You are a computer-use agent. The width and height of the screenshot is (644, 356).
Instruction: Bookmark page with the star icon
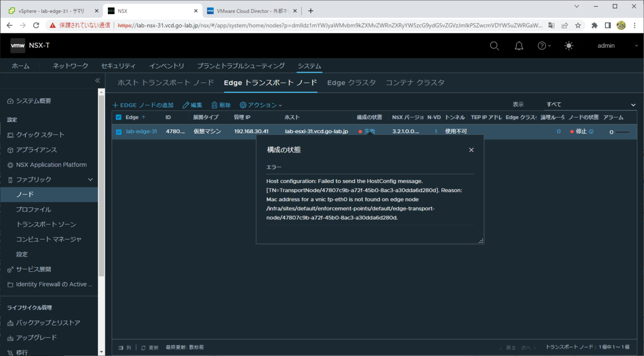pos(578,25)
